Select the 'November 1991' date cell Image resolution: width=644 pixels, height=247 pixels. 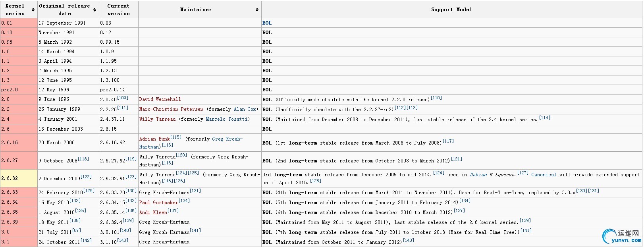coord(68,33)
